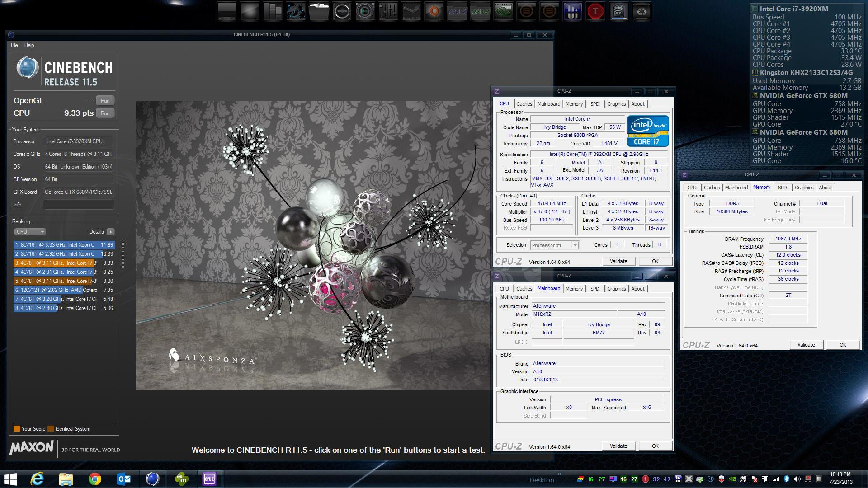This screenshot has width=868, height=488.
Task: Open the File menu in Cinebench
Action: 14,45
